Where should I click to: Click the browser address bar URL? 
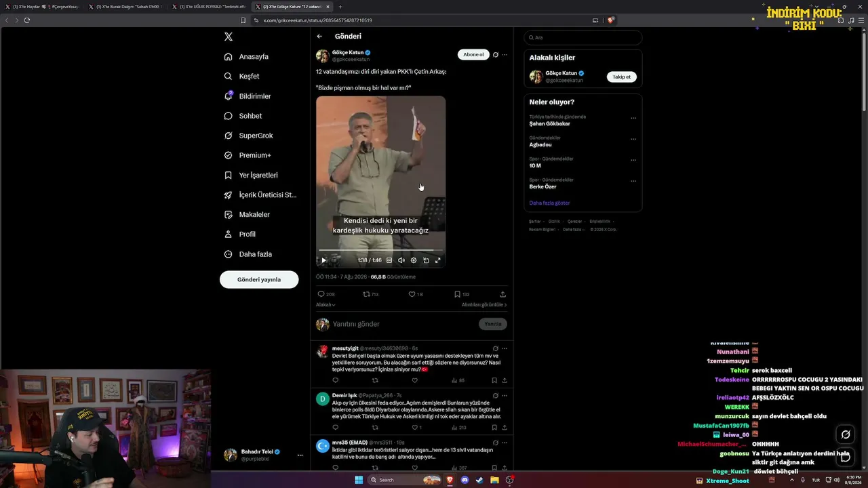[317, 20]
